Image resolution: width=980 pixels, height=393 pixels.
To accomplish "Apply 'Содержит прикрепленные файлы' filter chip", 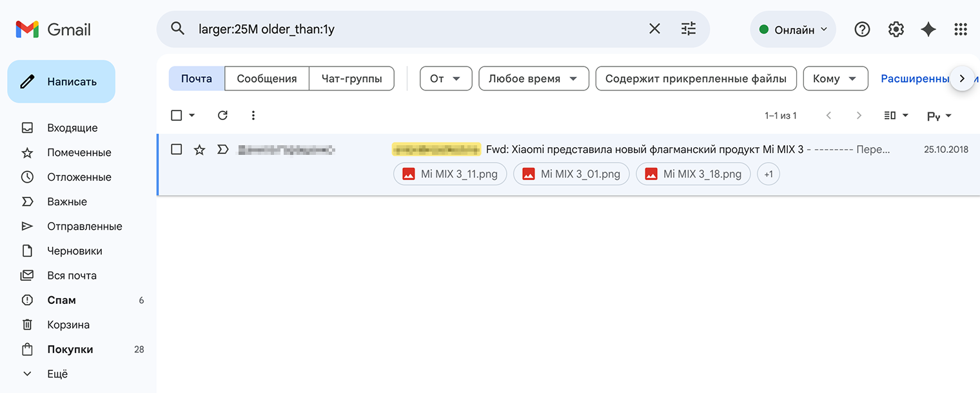I will [x=696, y=79].
